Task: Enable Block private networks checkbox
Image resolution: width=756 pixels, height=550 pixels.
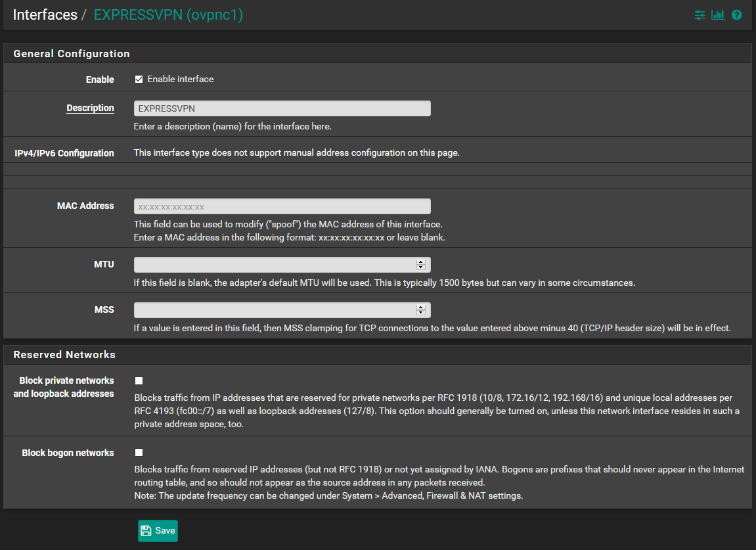Action: point(139,380)
